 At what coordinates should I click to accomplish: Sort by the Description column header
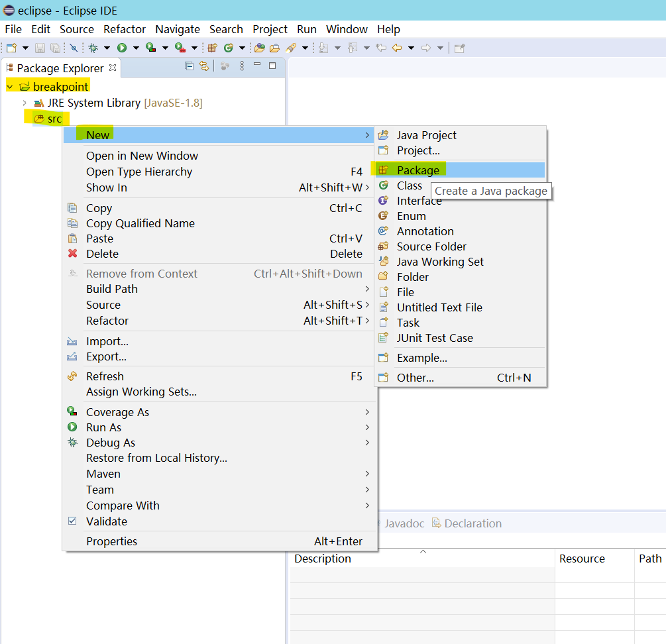(x=422, y=559)
